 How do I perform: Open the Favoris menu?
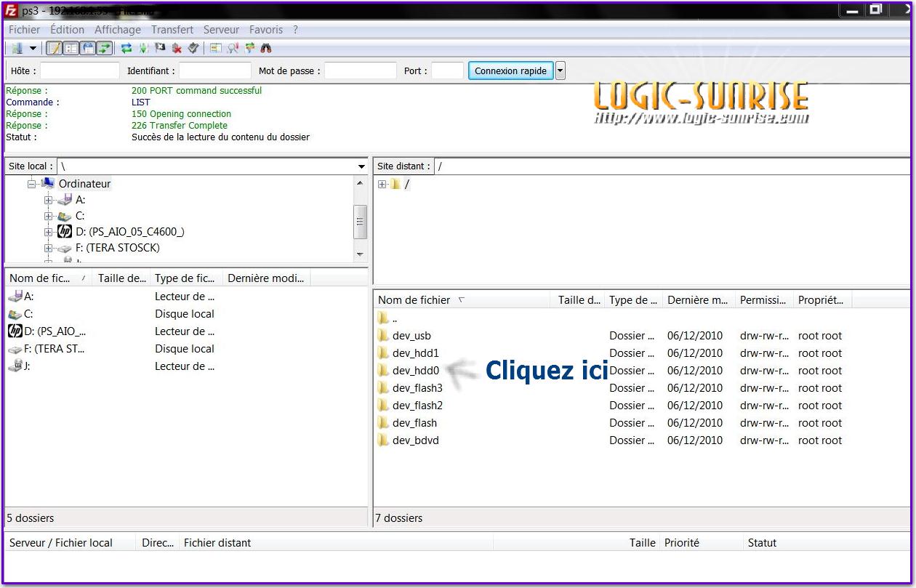266,30
